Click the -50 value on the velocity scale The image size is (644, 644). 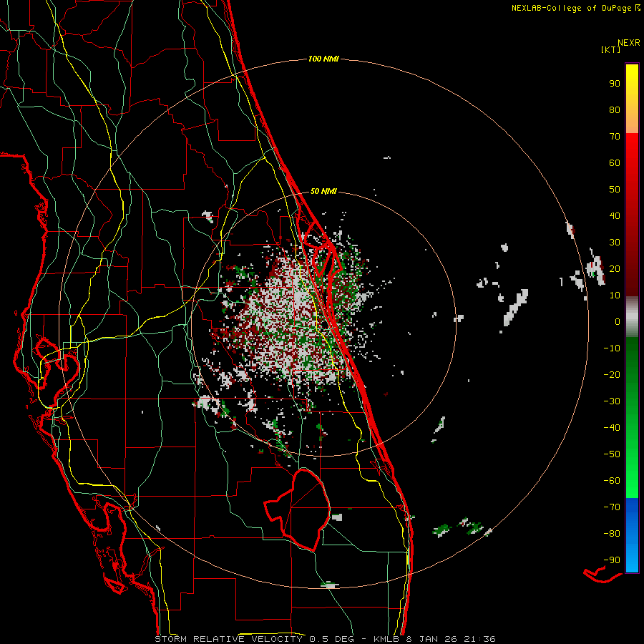tap(612, 454)
